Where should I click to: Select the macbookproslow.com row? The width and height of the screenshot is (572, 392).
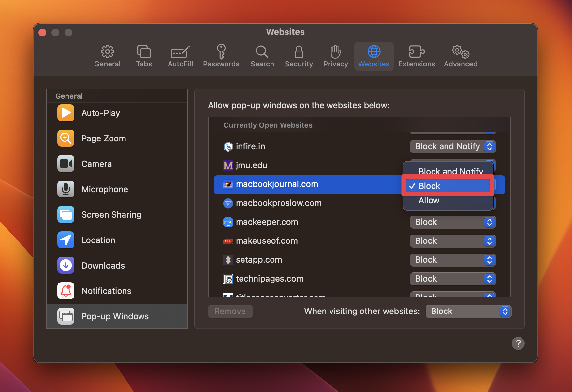(279, 203)
